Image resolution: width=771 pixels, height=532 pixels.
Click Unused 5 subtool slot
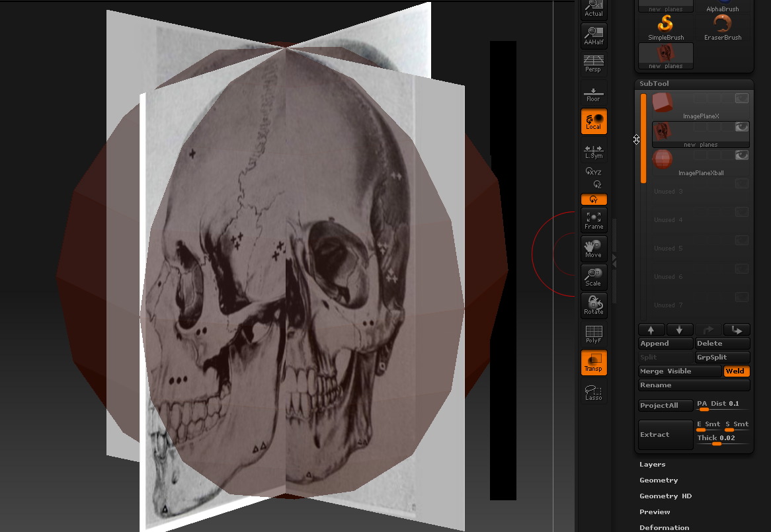coord(701,248)
